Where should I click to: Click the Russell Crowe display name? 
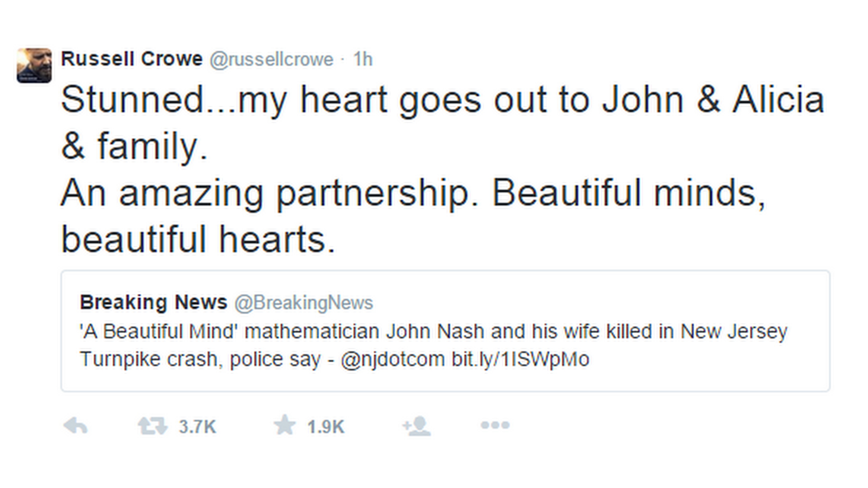(x=132, y=59)
